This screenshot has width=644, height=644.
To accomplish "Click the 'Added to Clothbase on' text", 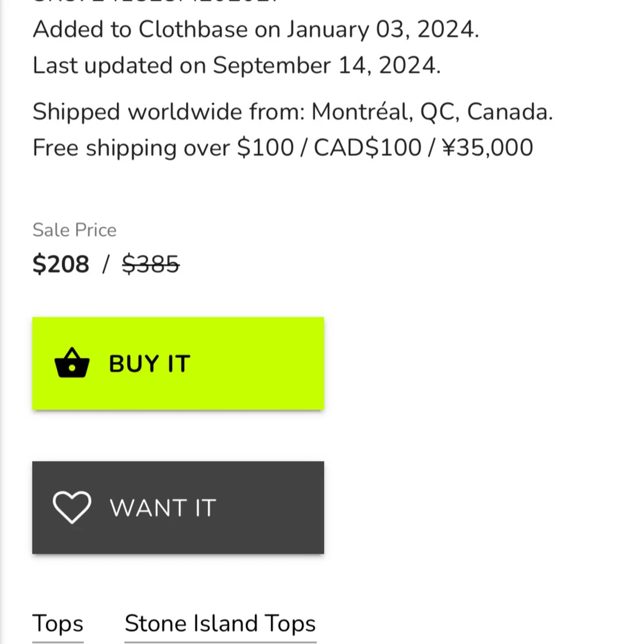I will tap(156, 30).
